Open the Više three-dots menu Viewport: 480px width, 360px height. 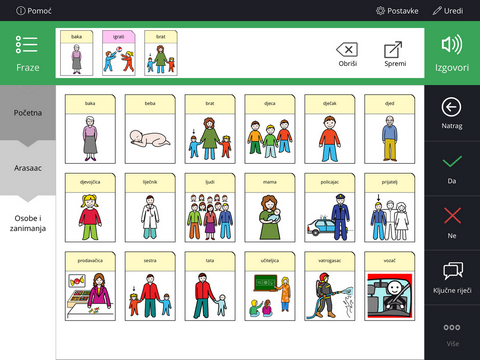(x=452, y=327)
